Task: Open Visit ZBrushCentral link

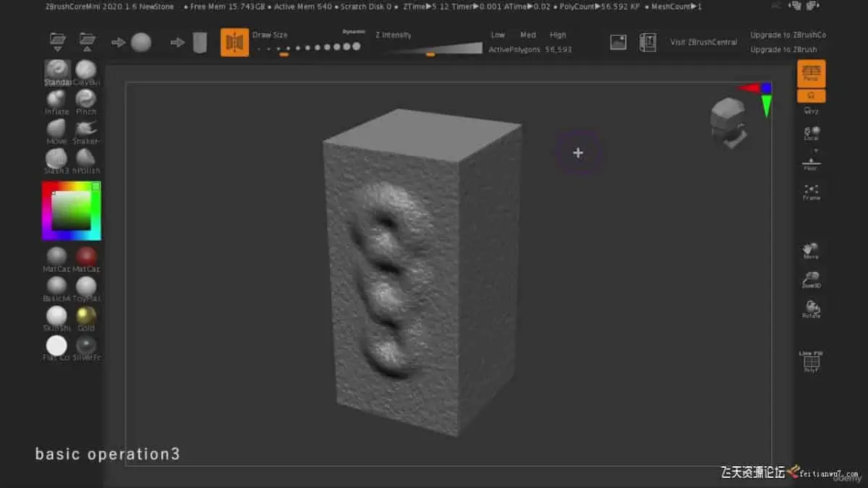Action: click(704, 42)
